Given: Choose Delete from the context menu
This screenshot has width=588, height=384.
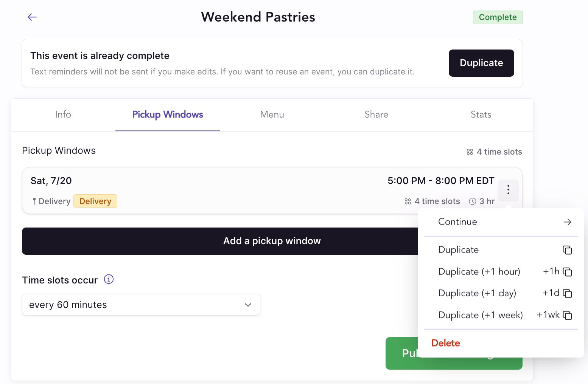Looking at the screenshot, I should [x=446, y=343].
